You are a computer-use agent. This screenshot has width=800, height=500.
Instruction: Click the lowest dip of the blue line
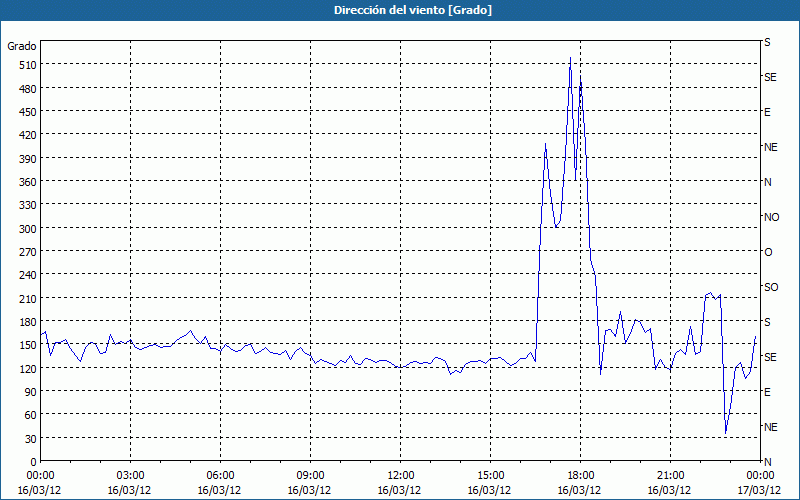[726, 434]
